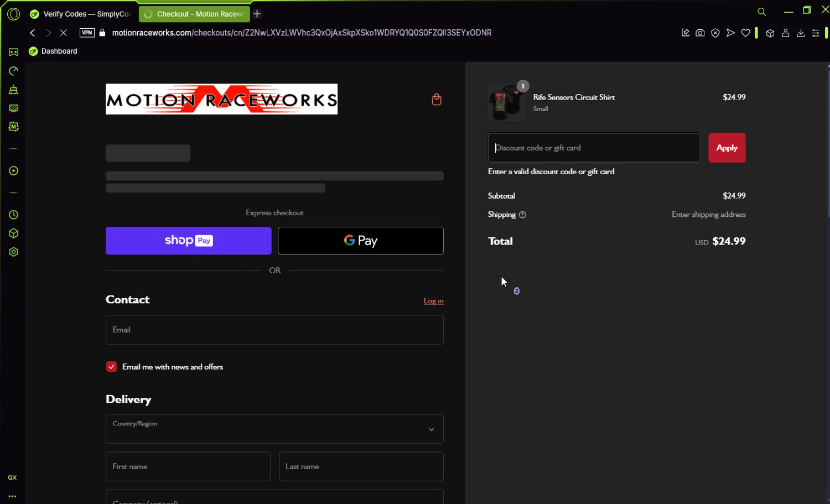
Task: Select the Checkout - Motion Raceworks tab
Action: (194, 14)
